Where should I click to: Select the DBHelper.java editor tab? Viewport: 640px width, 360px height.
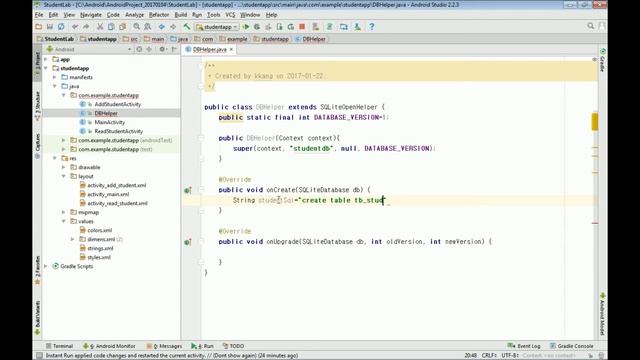click(x=209, y=49)
